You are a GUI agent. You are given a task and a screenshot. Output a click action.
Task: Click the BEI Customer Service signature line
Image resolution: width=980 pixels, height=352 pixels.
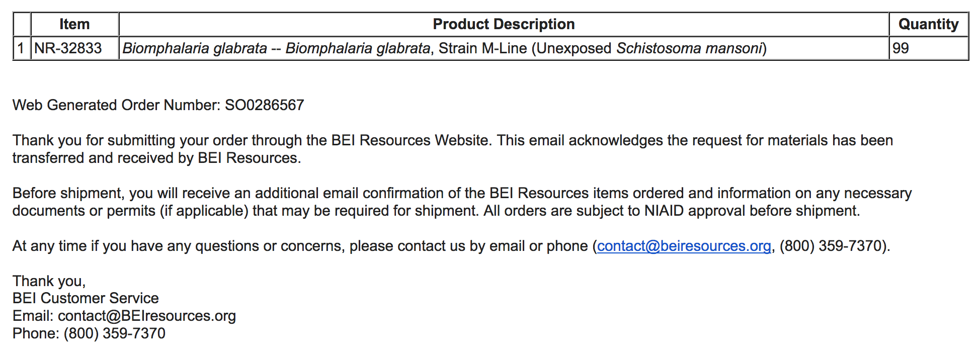(x=86, y=298)
